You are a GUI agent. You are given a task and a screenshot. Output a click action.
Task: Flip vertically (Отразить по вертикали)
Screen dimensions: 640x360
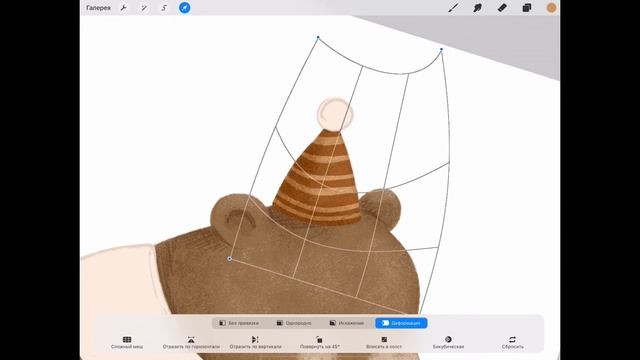pos(256,342)
